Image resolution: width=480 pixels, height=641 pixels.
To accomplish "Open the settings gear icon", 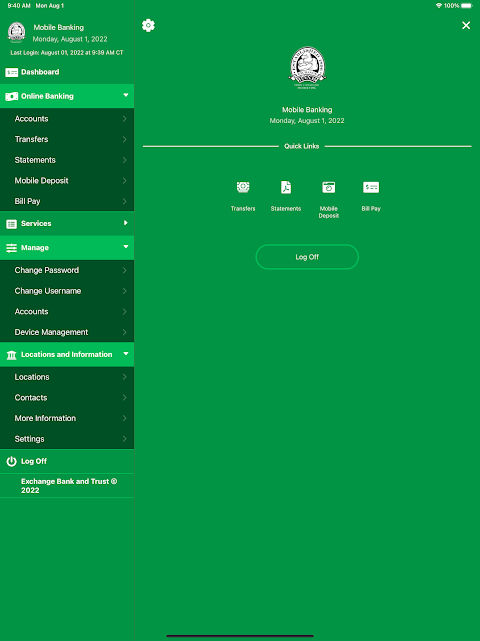I will tap(148, 25).
